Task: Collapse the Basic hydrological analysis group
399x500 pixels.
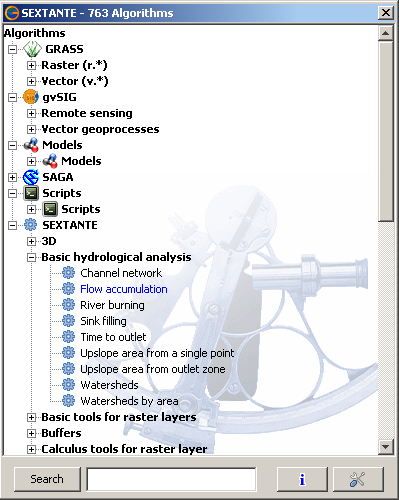Action: (31, 257)
